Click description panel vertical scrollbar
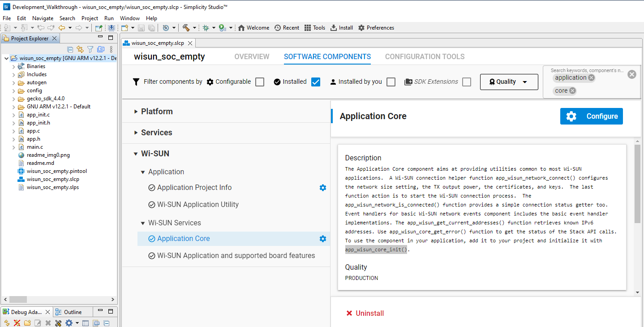This screenshot has width=644, height=327. point(637,184)
